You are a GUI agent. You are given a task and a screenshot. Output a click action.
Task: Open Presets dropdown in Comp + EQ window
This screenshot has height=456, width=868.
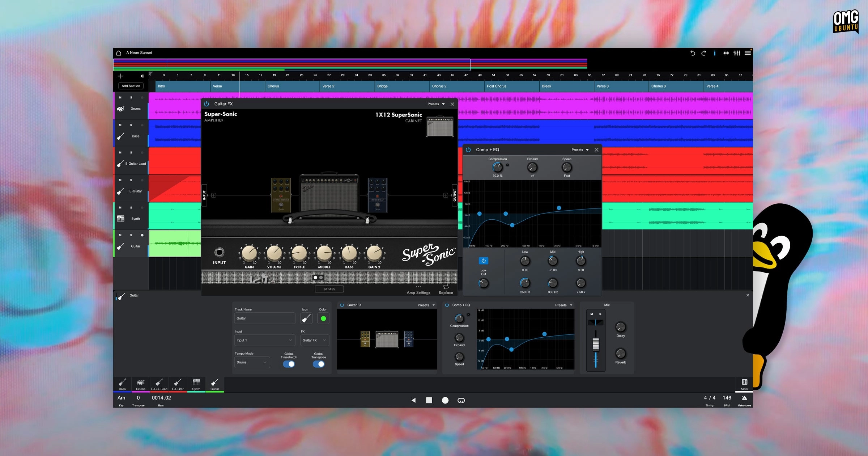(x=580, y=150)
